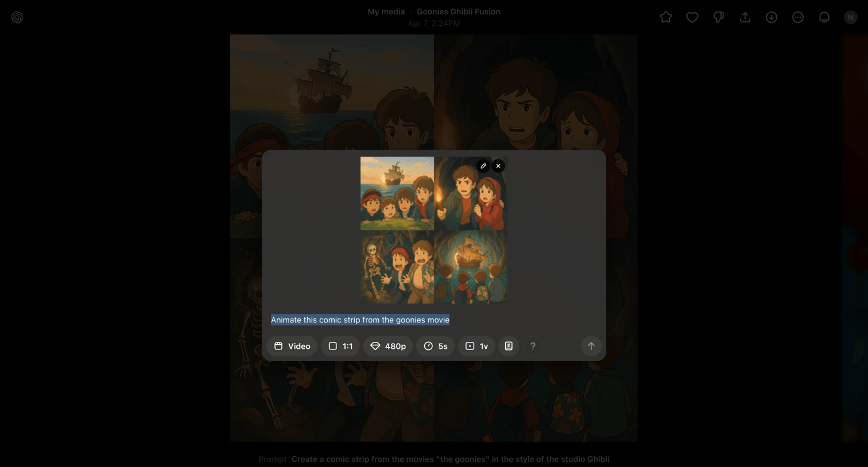
Task: Edit the attached image with pencil icon
Action: [x=483, y=166]
